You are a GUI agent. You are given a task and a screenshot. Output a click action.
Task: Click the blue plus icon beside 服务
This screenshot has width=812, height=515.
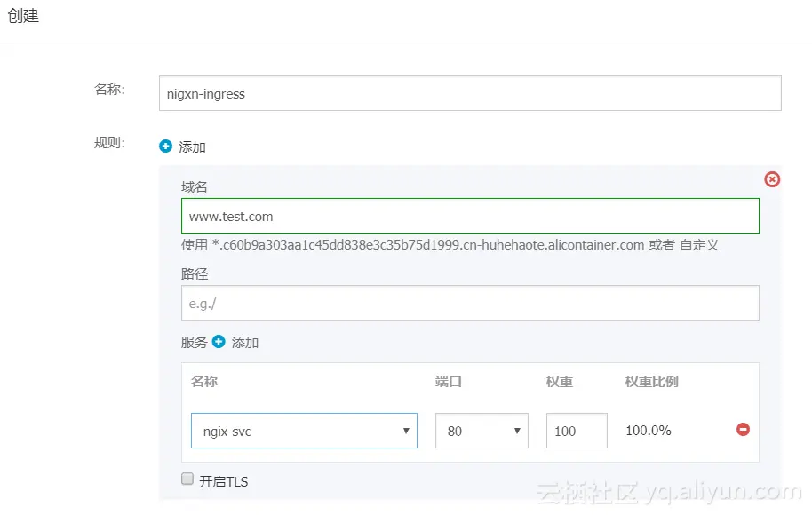tap(219, 342)
